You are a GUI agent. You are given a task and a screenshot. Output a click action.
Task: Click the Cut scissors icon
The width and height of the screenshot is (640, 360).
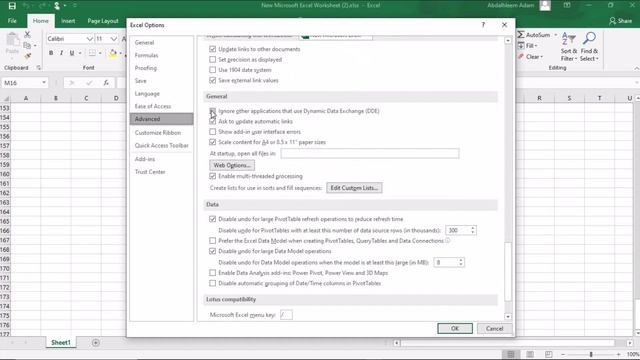point(27,35)
